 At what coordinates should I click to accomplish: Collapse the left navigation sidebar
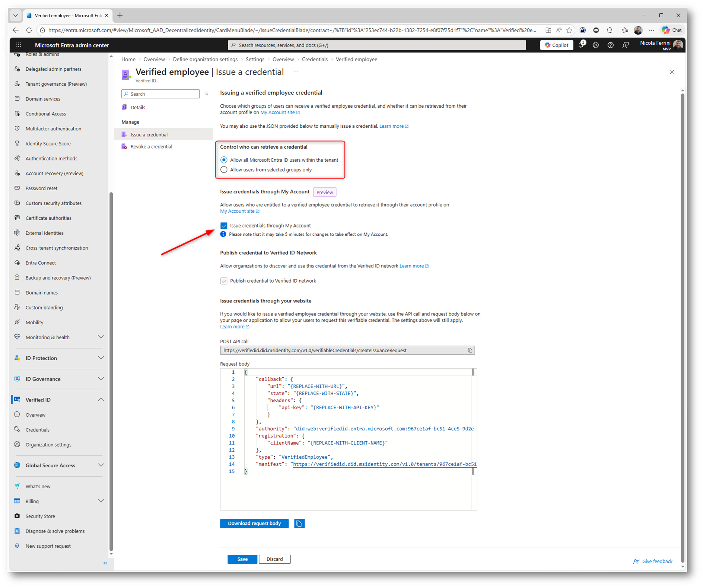coord(105,563)
